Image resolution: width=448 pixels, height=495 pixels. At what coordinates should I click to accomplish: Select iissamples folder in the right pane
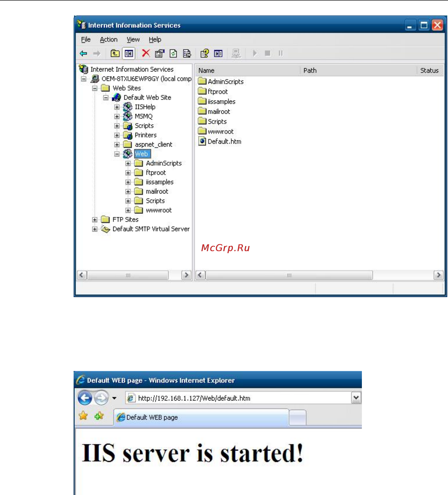(x=217, y=102)
